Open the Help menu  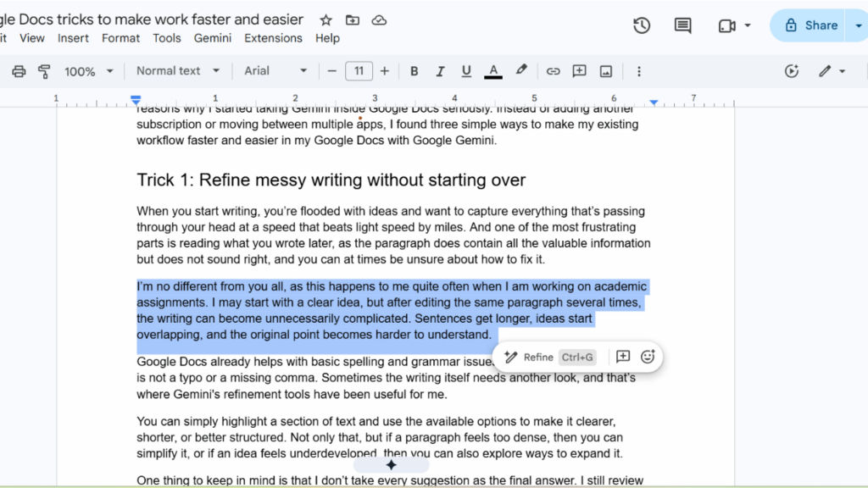(327, 38)
